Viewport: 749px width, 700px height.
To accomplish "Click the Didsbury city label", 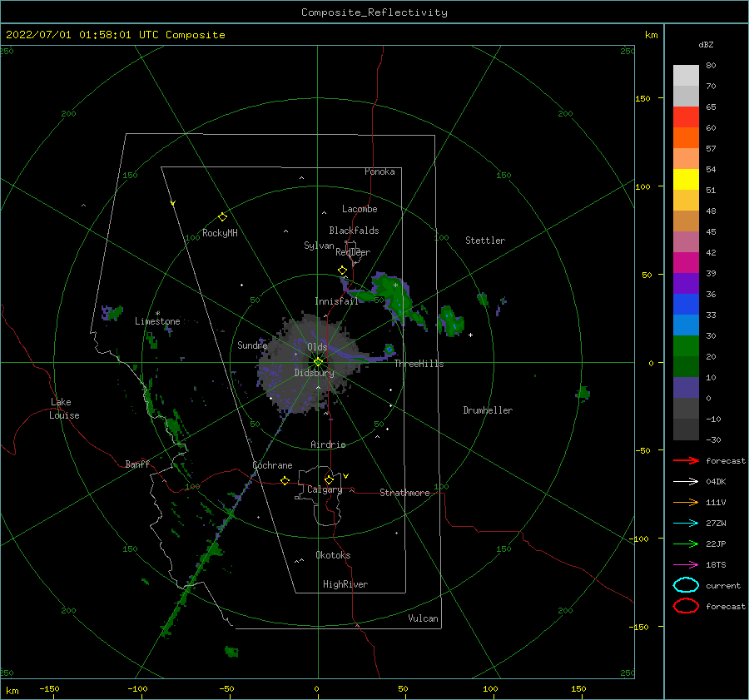I will pyautogui.click(x=314, y=373).
